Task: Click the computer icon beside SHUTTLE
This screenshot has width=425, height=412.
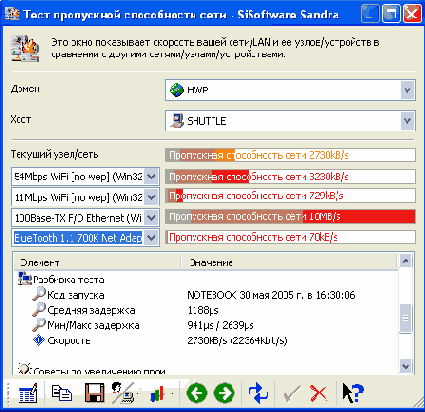Action: (x=177, y=121)
